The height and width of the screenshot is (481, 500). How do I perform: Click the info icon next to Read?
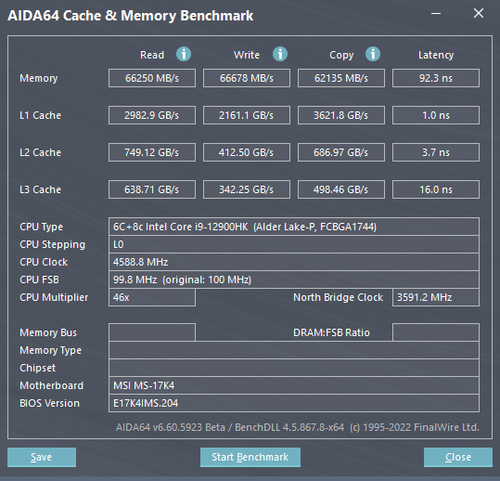pyautogui.click(x=183, y=54)
